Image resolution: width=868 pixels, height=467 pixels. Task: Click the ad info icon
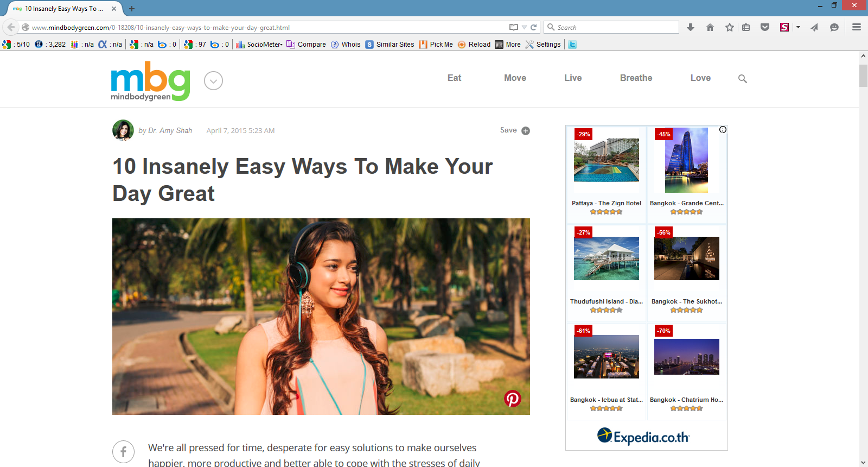click(x=723, y=130)
